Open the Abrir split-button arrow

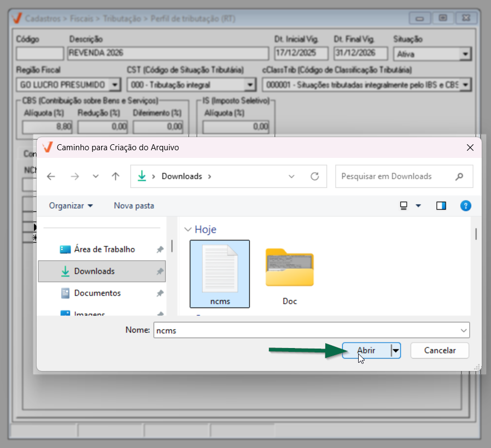point(396,351)
